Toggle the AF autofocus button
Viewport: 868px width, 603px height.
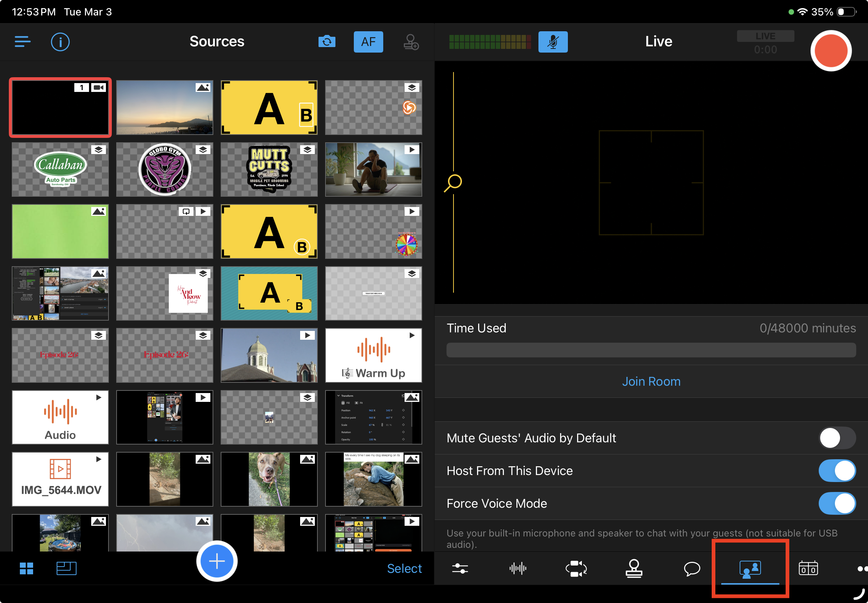368,42
